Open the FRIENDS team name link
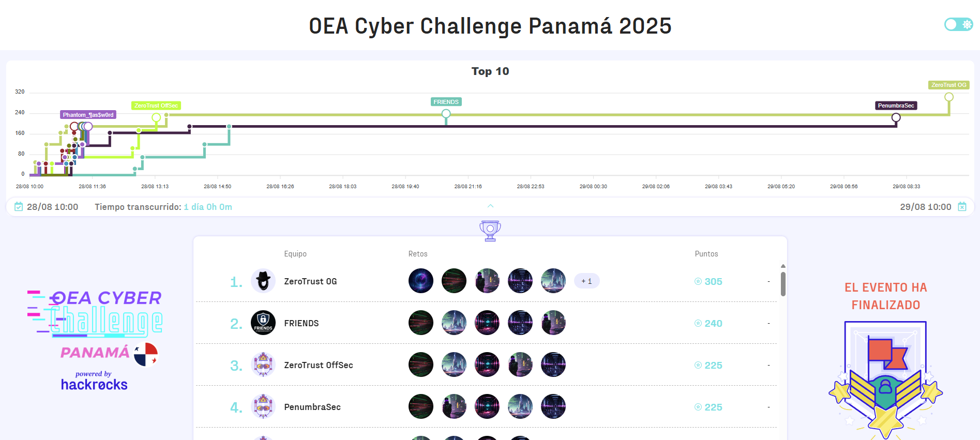 click(301, 323)
